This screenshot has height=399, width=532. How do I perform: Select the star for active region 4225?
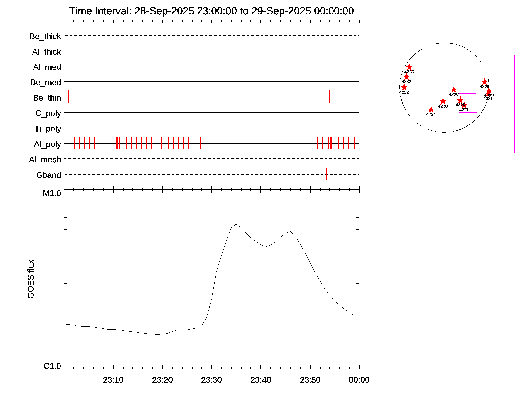484,82
